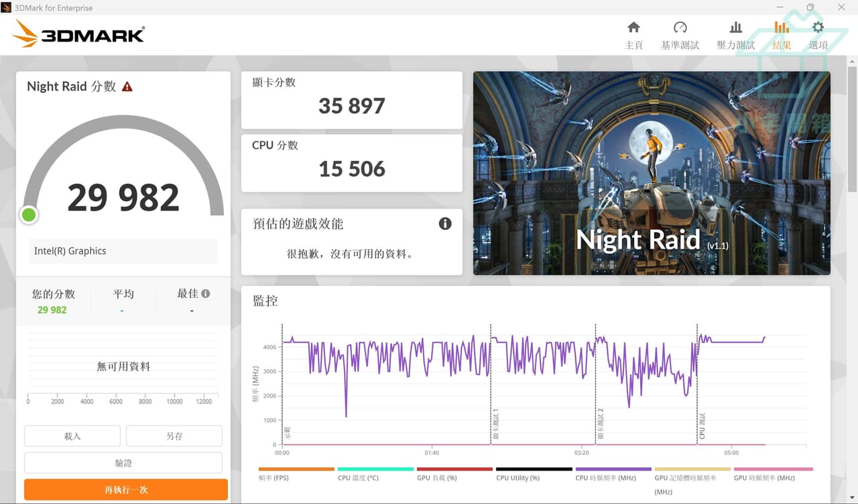Click the 另存 save-as button

[x=174, y=436]
